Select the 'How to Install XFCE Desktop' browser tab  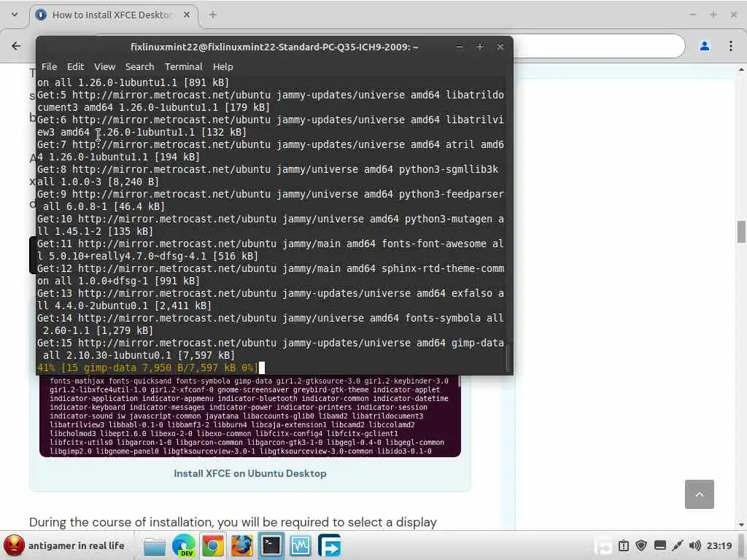[x=113, y=15]
